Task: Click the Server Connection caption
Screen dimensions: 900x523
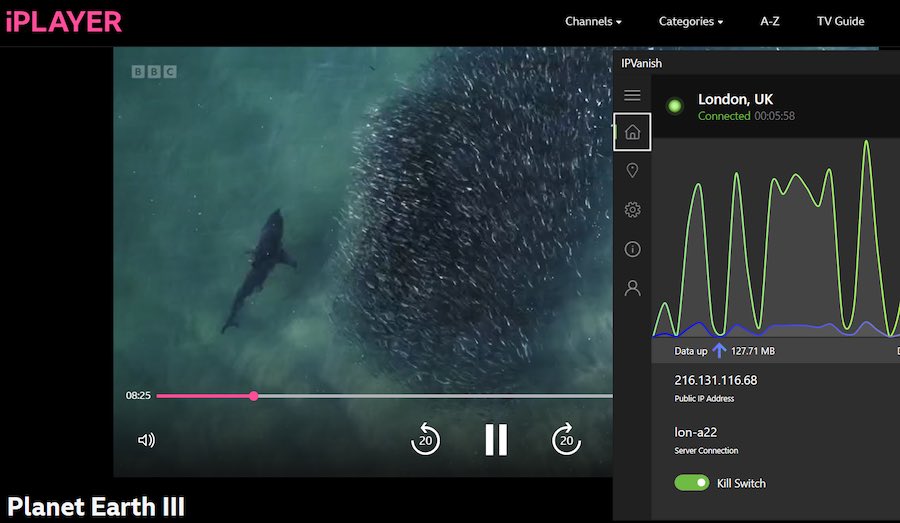Action: 706,451
